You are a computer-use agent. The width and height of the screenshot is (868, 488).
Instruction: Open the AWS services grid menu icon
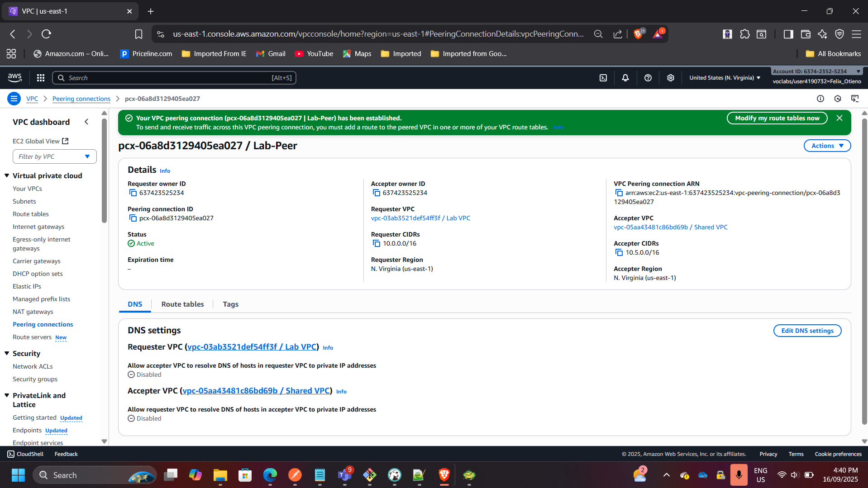click(41, 78)
